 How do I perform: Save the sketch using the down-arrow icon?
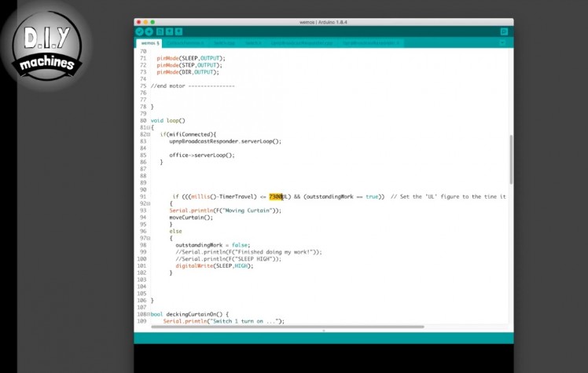pos(179,31)
